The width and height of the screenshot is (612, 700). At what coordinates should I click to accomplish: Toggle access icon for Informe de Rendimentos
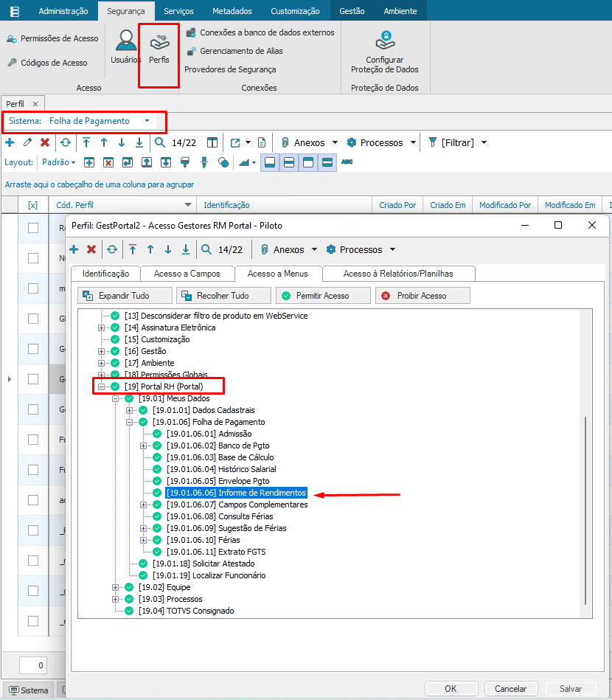click(x=157, y=493)
